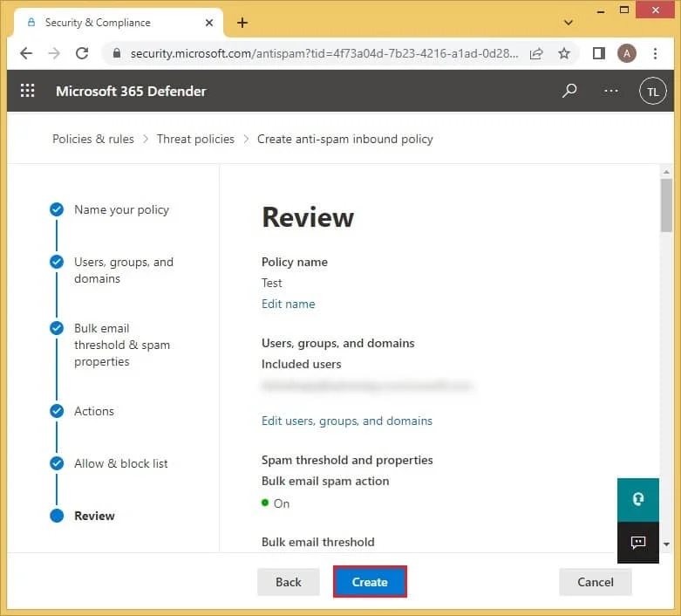Click the Back button
Screen dimensions: 681x616
point(289,582)
